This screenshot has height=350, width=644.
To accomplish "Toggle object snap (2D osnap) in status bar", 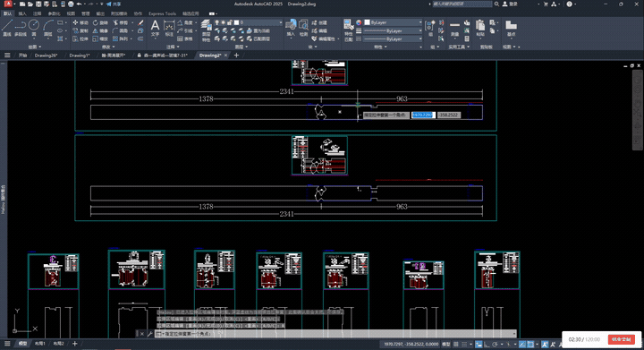I will 530,345.
